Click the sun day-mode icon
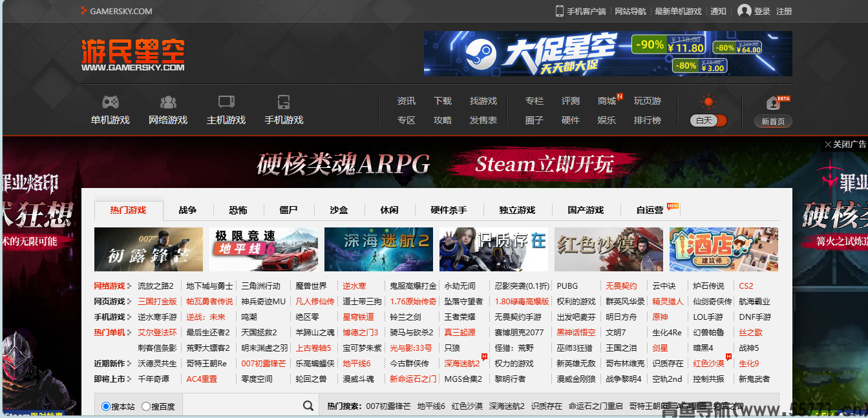 click(709, 102)
